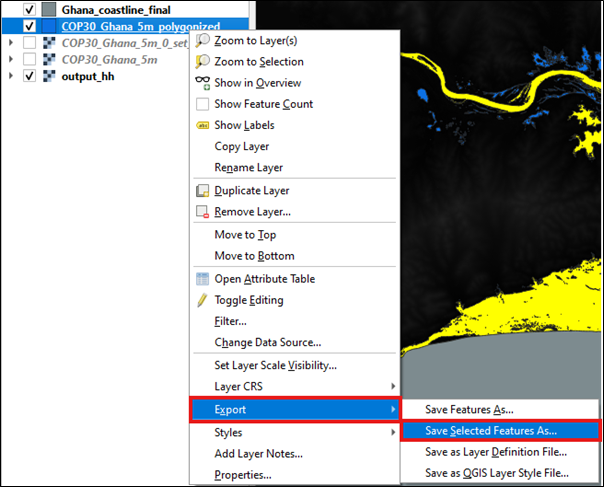
Task: Select Copy Layer from context menu
Action: 295,146
